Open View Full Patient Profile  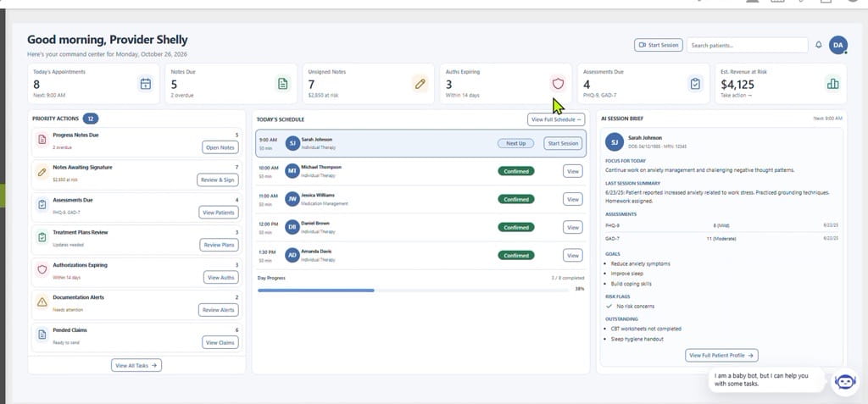pos(721,355)
